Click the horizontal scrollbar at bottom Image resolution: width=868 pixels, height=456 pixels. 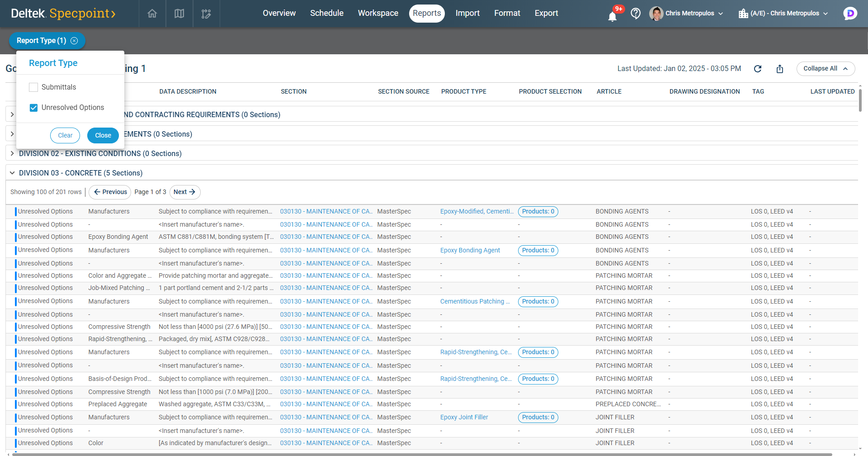[420, 454]
